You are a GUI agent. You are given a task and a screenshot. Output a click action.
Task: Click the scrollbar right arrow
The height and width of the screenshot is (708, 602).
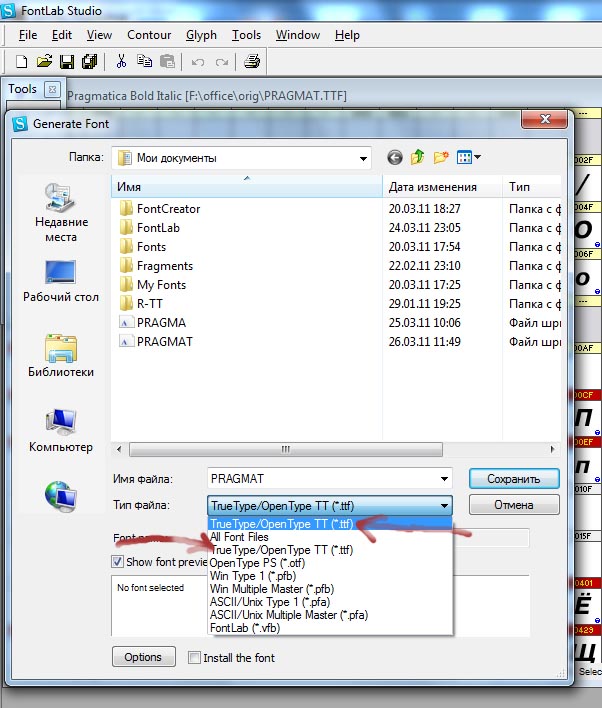(x=552, y=449)
